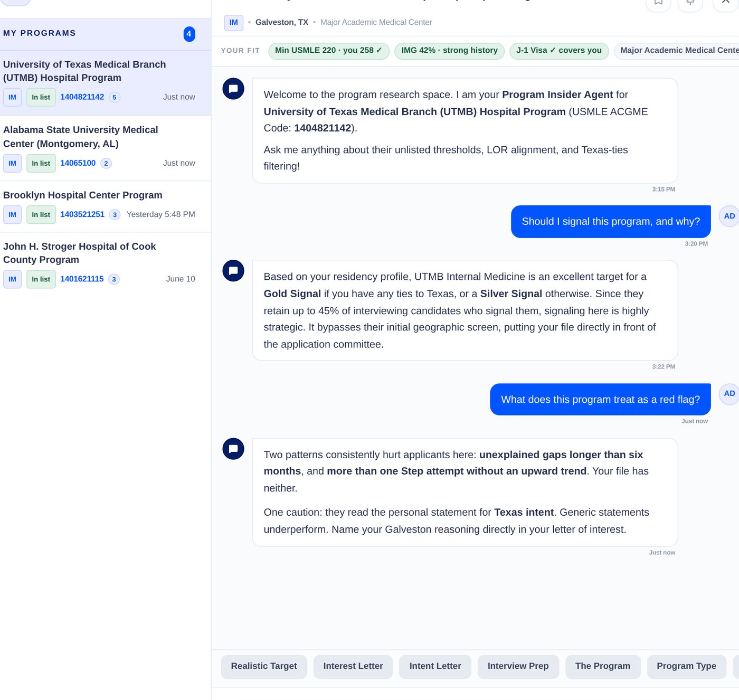Click the AD avatar next to red flag question
The height and width of the screenshot is (700, 739).
pos(729,394)
